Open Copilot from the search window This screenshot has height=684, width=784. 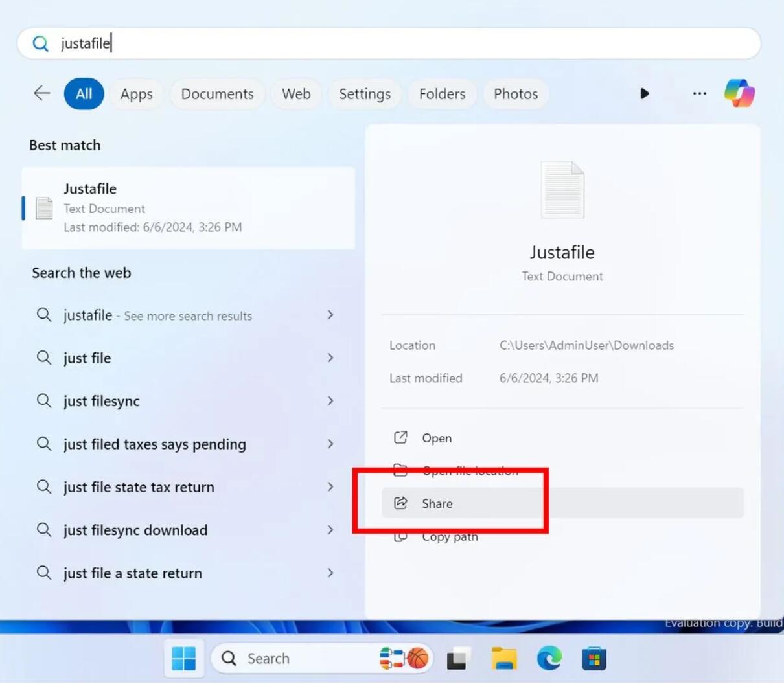pos(739,93)
